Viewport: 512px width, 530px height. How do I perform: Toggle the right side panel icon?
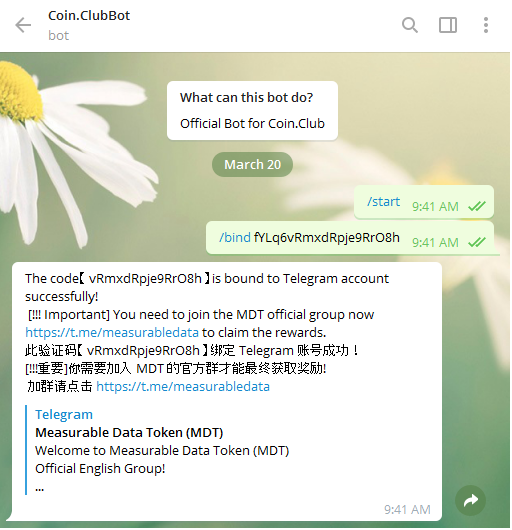click(x=448, y=25)
